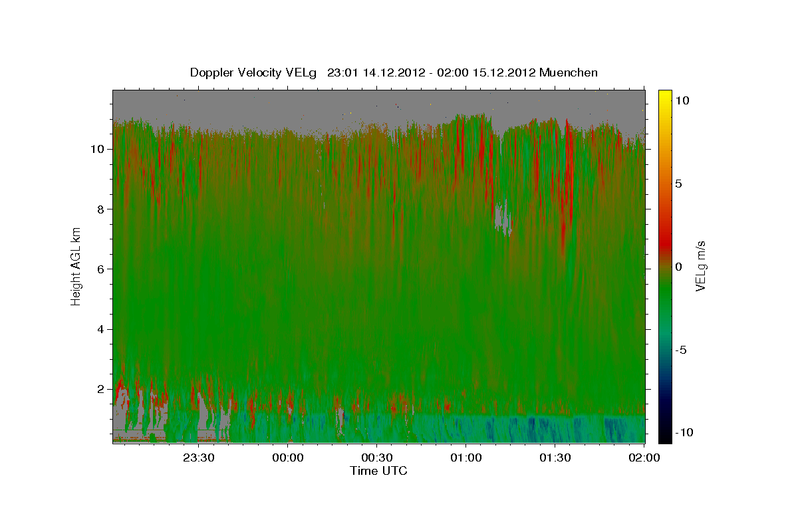Click the '00:00' time axis label
The image size is (798, 532).
click(288, 458)
